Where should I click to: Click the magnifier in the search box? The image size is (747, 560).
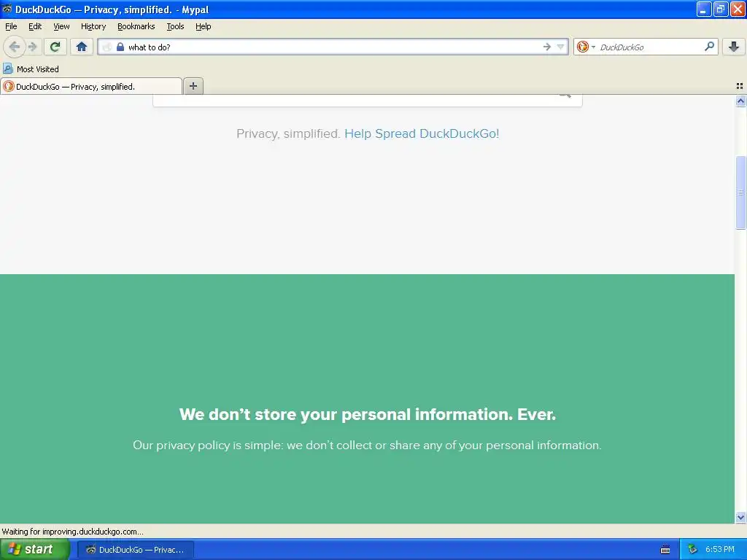[x=709, y=46]
